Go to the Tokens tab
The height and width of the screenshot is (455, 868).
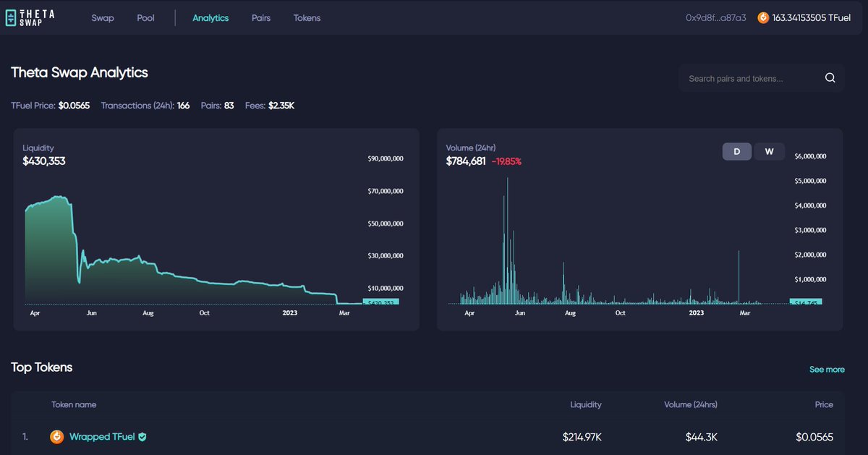click(307, 17)
